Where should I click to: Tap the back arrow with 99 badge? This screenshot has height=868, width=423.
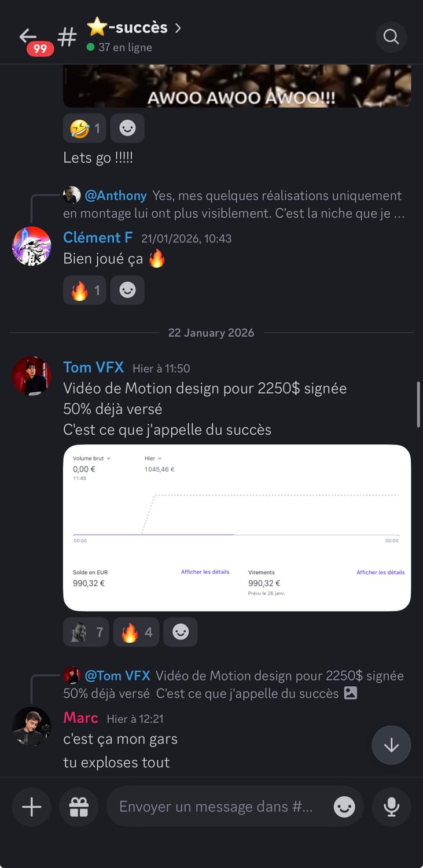coord(29,38)
